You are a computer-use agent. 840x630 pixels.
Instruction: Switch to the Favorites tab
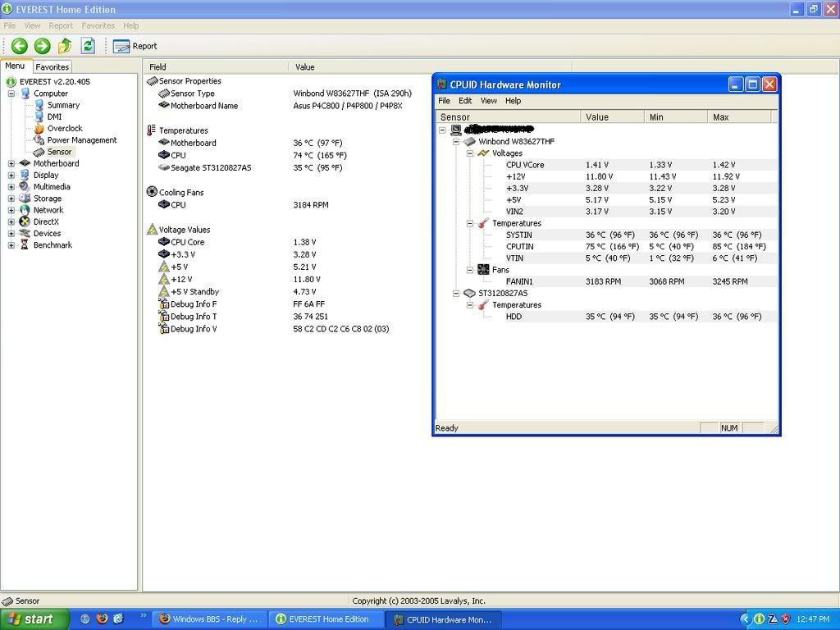(52, 67)
